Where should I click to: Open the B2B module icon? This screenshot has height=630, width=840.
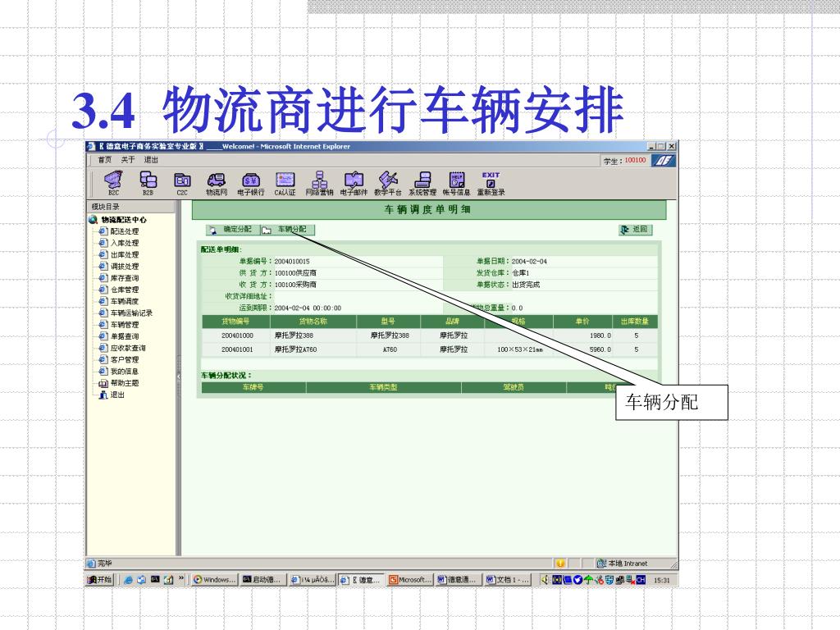[148, 183]
